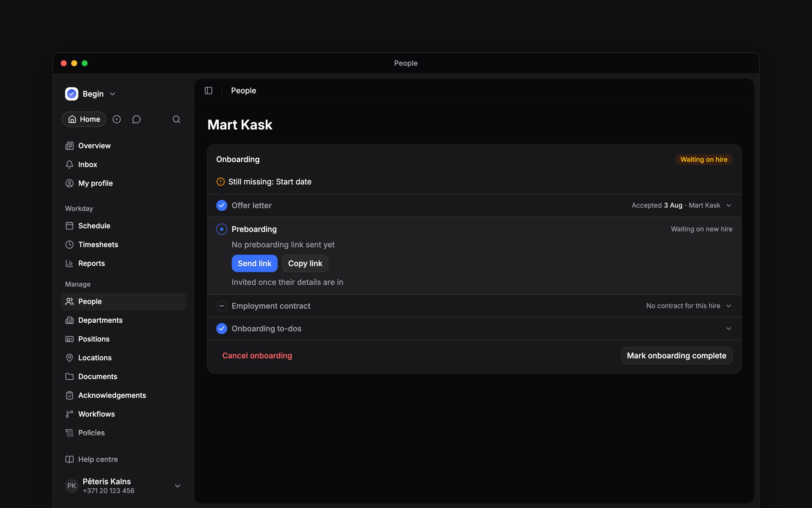Viewport: 812px width, 508px height.
Task: Click the Employment contract skipped status circle
Action: tap(221, 306)
